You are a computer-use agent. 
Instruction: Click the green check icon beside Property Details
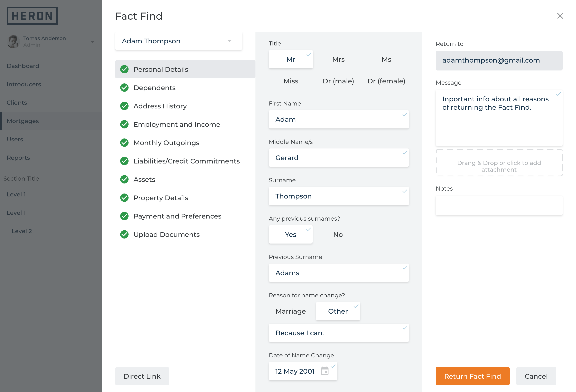(124, 198)
